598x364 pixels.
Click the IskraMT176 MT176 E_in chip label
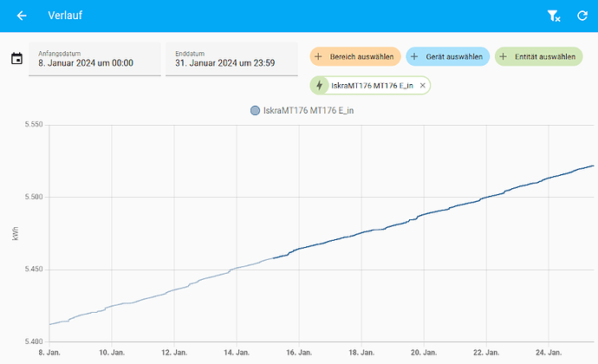[x=373, y=86]
